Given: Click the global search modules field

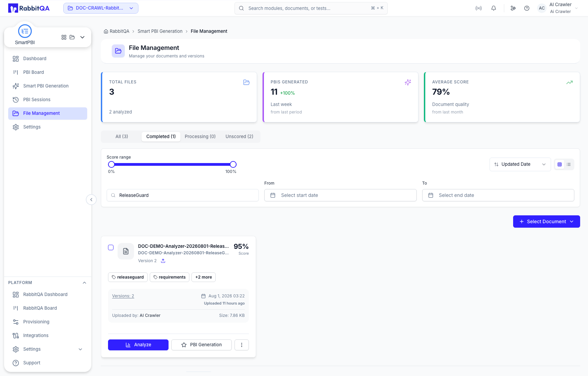Looking at the screenshot, I should 311,8.
